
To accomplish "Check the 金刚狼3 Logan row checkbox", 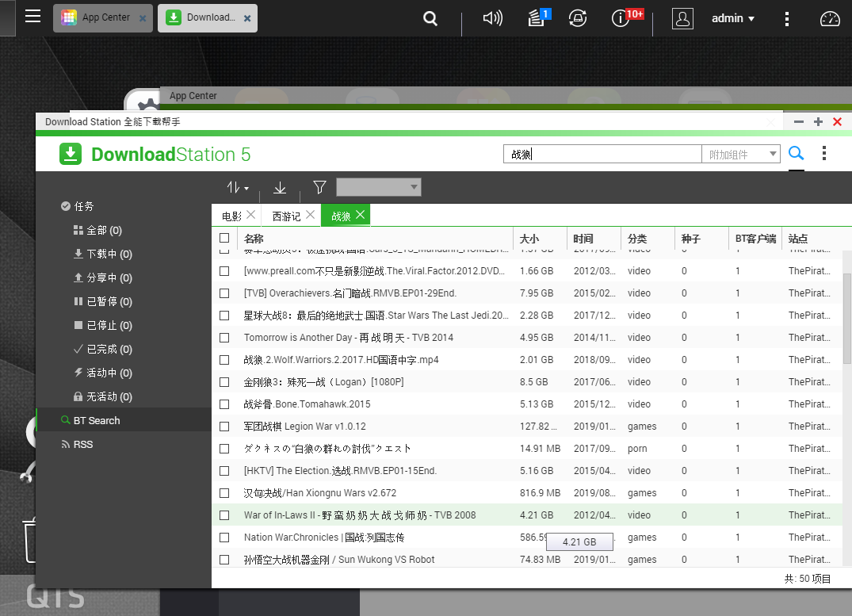I will 224,382.
